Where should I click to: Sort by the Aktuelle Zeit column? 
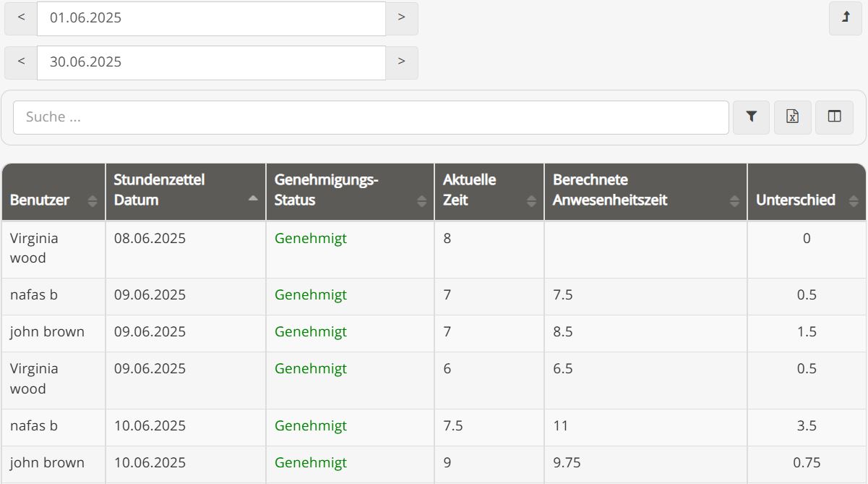[489, 192]
